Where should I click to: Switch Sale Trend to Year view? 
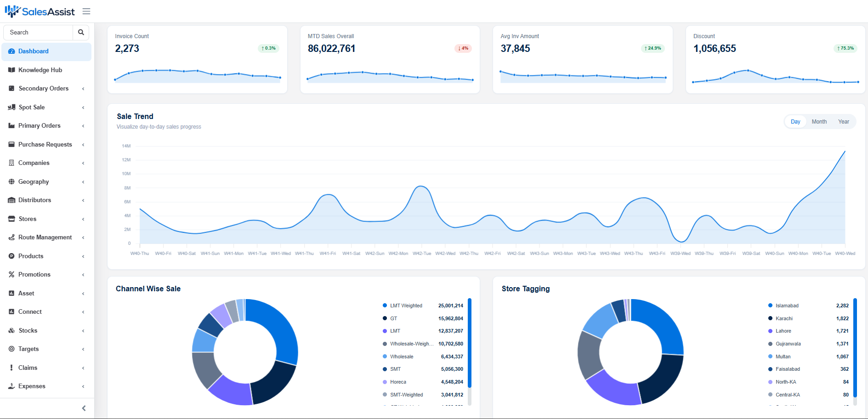pyautogui.click(x=844, y=122)
